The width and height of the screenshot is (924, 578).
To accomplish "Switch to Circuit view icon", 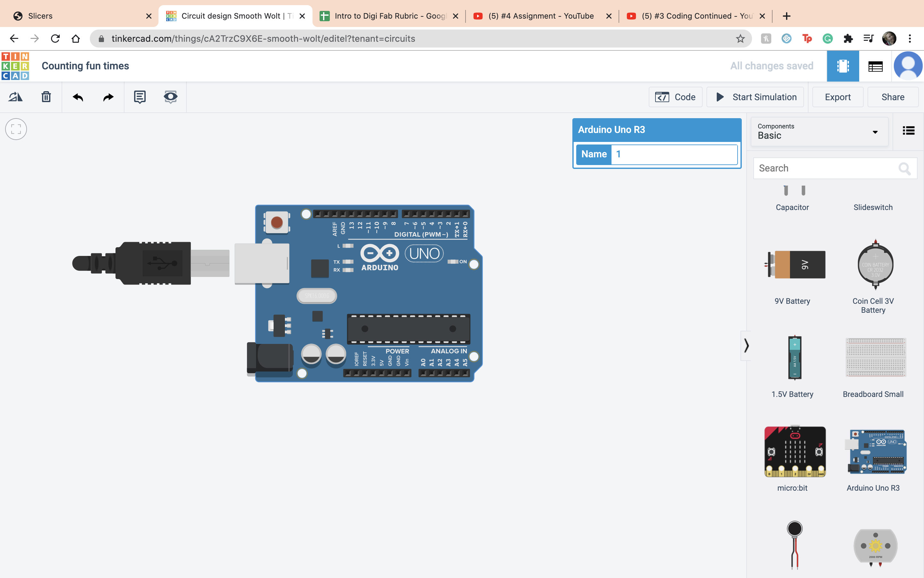I will (843, 66).
